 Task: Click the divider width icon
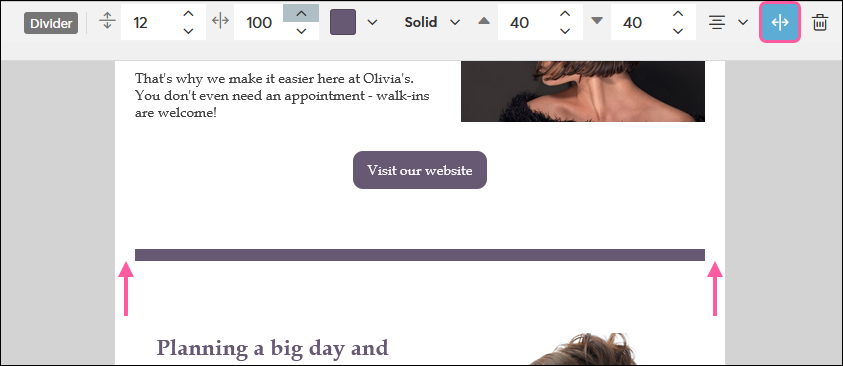click(x=220, y=21)
